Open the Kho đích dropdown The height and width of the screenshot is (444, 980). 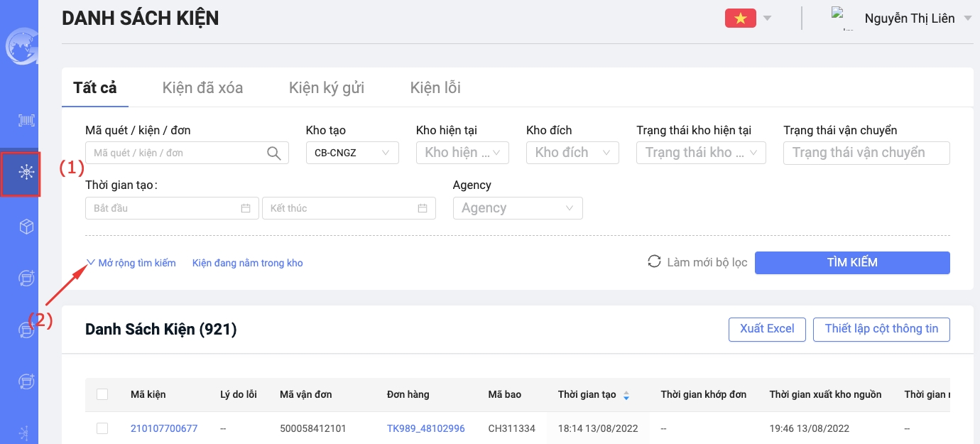[x=572, y=153]
